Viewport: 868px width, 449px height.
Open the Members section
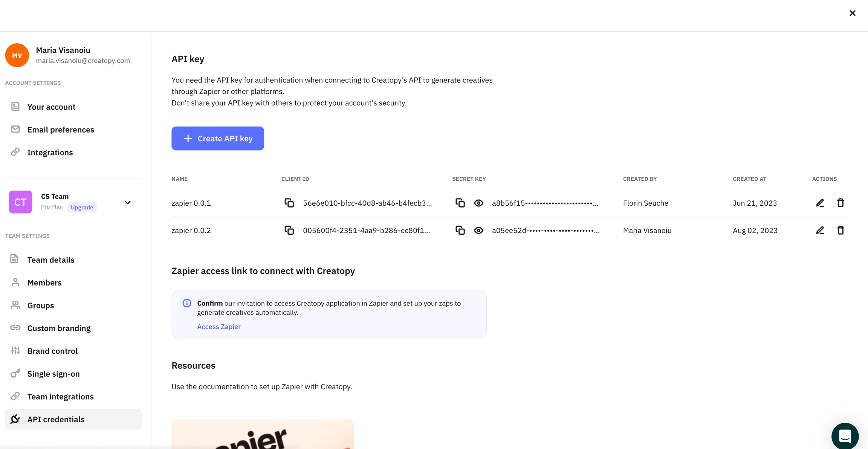pyautogui.click(x=44, y=283)
